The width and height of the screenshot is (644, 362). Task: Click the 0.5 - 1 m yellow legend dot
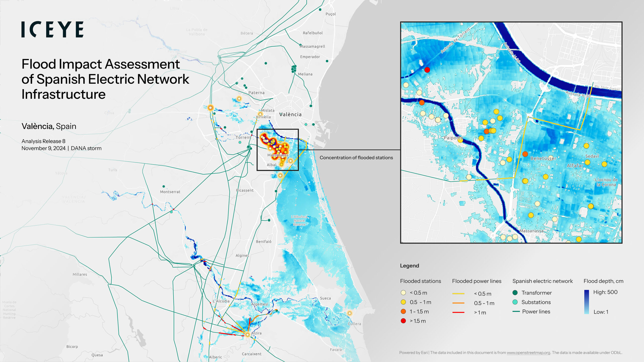[x=403, y=302]
